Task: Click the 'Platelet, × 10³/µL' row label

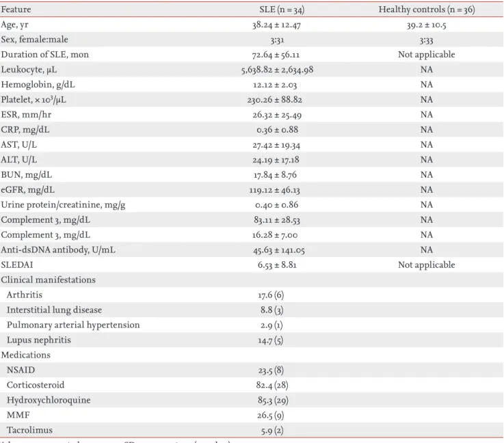Action: pos(34,100)
